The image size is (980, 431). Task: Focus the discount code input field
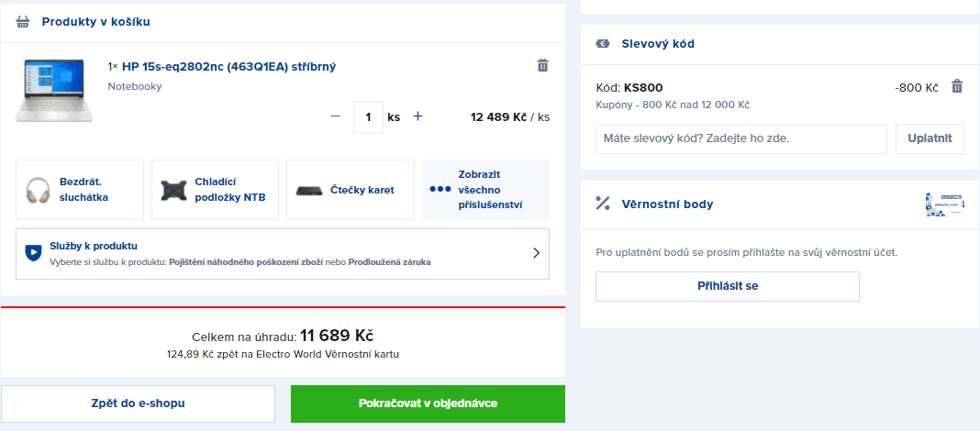point(741,138)
